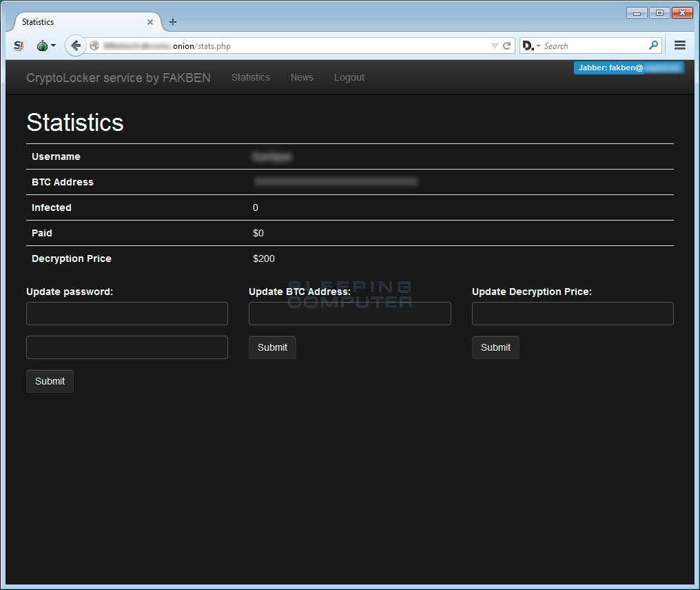
Task: Click the Decryption Price row label
Action: (x=72, y=258)
